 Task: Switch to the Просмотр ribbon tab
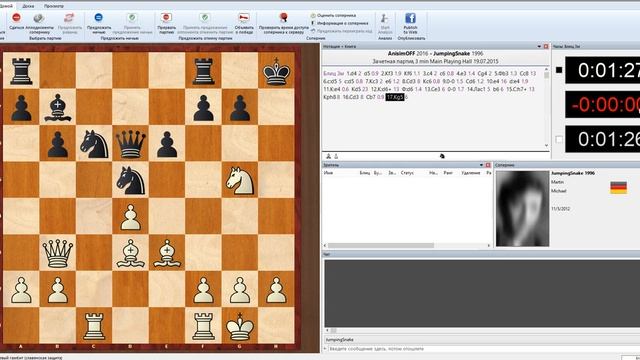click(54, 6)
